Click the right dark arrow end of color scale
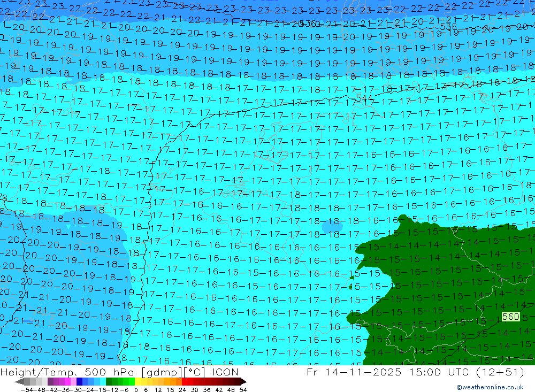This screenshot has width=535, height=392. tap(243, 382)
